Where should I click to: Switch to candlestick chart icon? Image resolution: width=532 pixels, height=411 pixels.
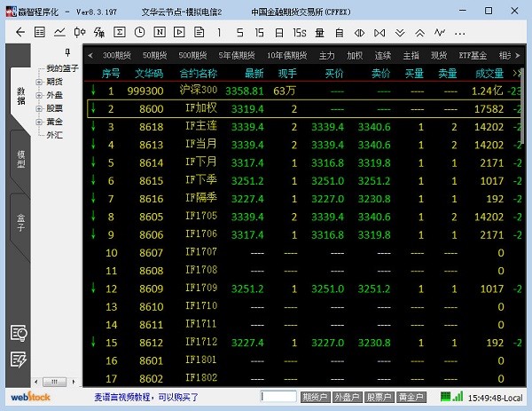click(80, 33)
